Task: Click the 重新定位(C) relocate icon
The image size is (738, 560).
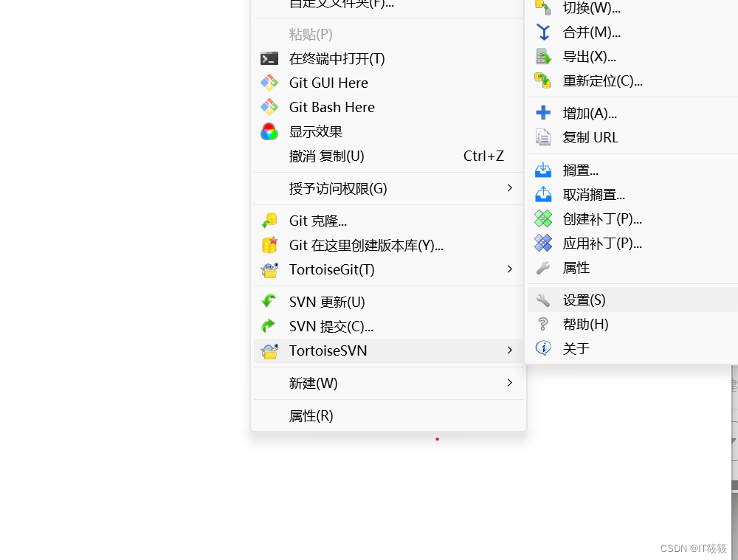Action: (x=543, y=81)
